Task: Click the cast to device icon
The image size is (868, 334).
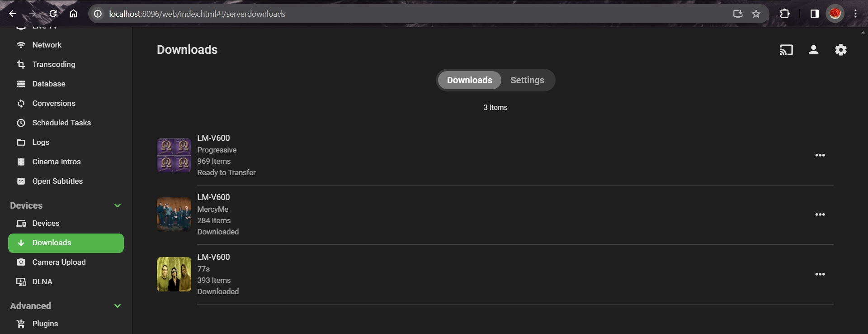Action: point(786,50)
